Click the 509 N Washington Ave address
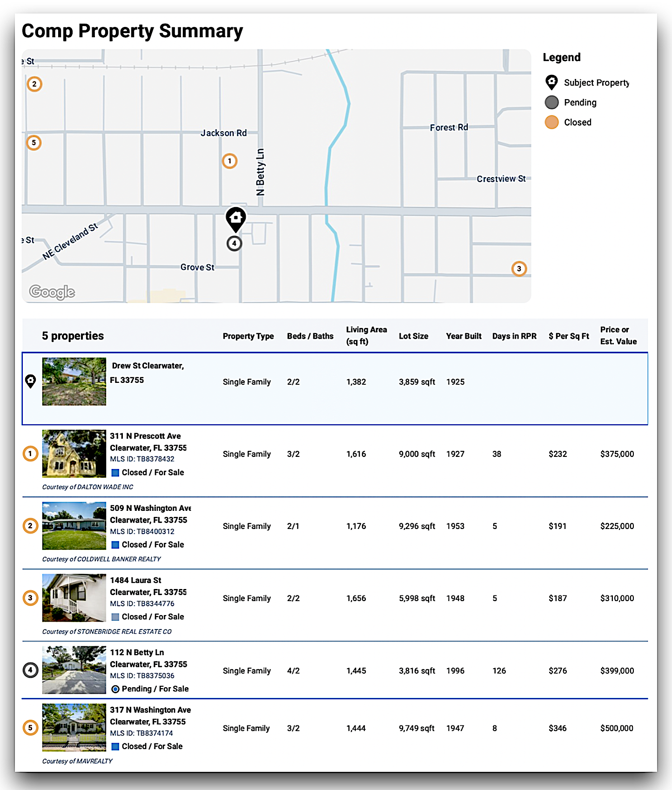The width and height of the screenshot is (672, 790). (x=150, y=514)
